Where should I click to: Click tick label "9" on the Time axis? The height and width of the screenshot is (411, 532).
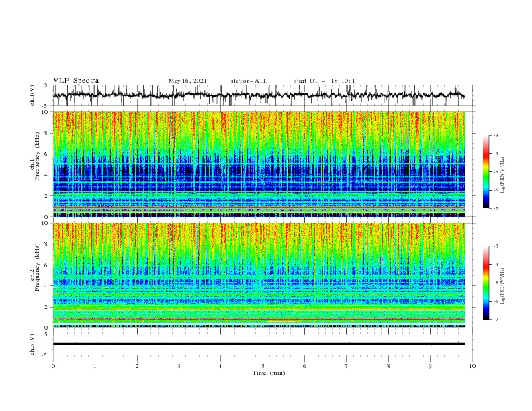[430, 366]
